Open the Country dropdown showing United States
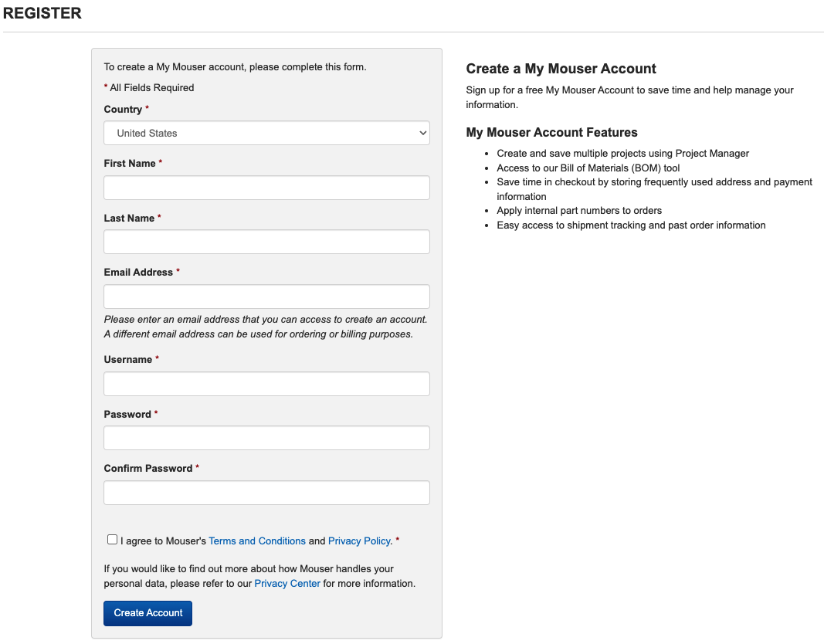Viewport: 824px width, 644px height. pyautogui.click(x=266, y=133)
